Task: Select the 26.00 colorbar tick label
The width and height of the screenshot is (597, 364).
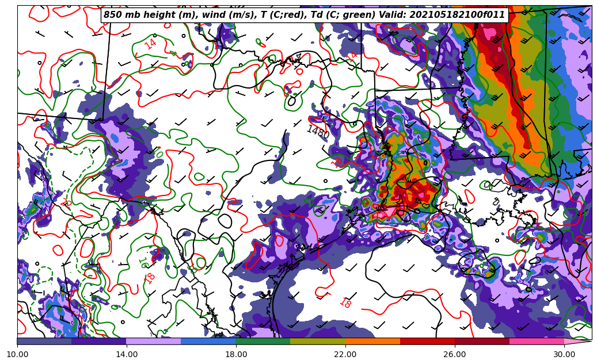Action: coord(455,354)
